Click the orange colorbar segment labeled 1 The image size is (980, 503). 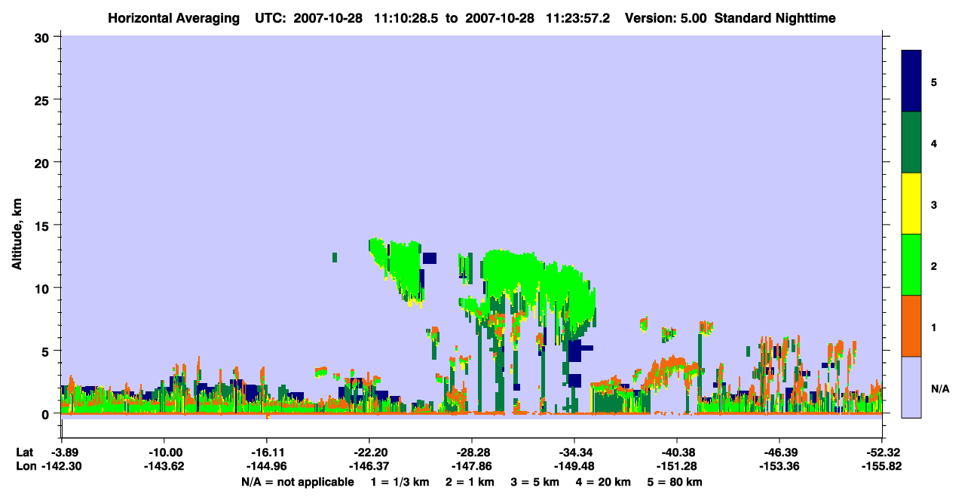(x=911, y=326)
